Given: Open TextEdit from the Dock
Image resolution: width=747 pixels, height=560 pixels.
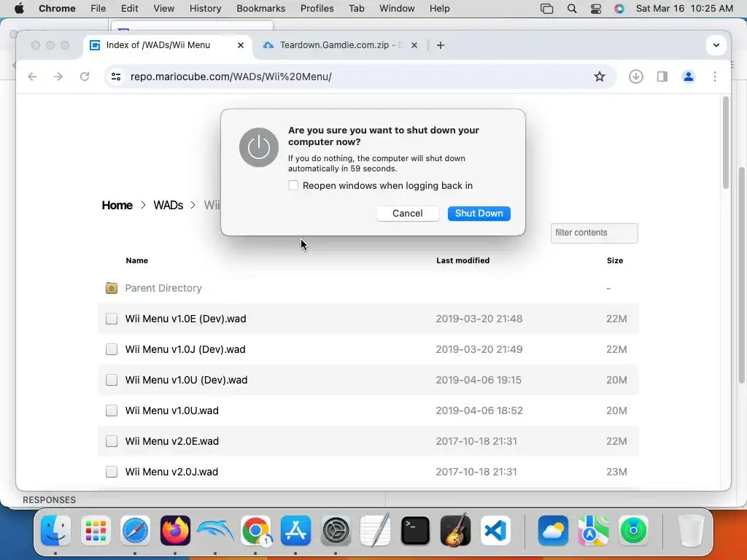Looking at the screenshot, I should [x=376, y=531].
